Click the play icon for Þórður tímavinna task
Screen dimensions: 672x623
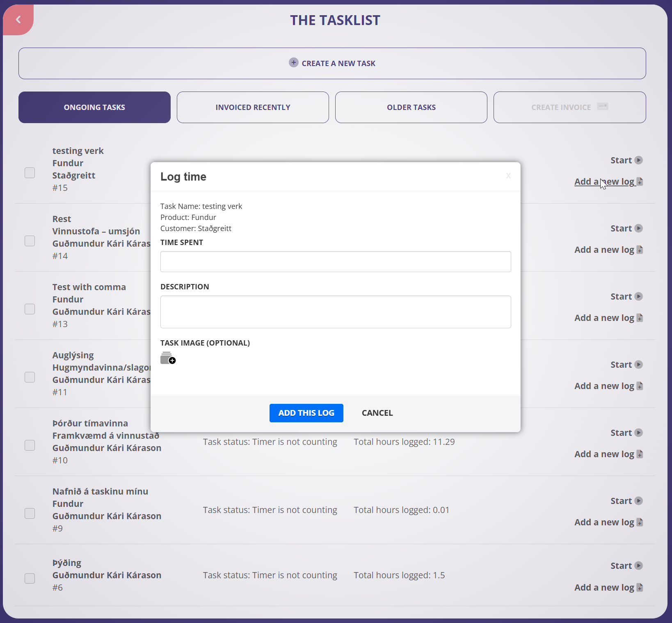pyautogui.click(x=639, y=433)
